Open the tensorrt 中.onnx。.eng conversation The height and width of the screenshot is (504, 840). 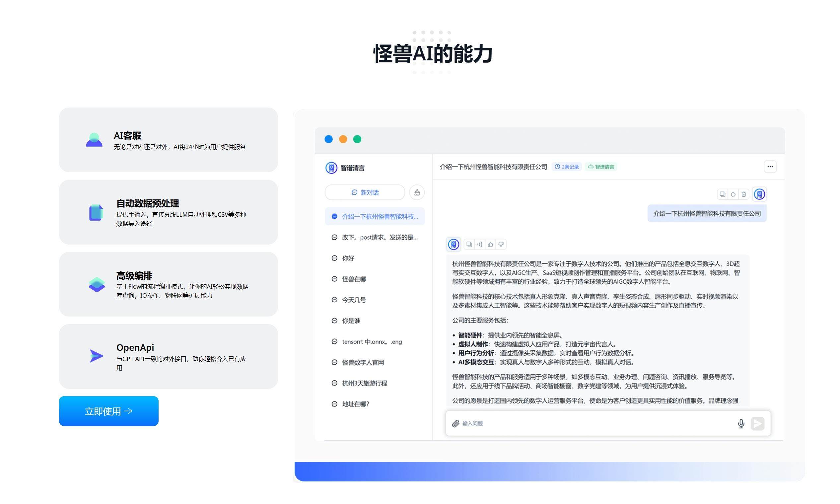click(x=375, y=342)
